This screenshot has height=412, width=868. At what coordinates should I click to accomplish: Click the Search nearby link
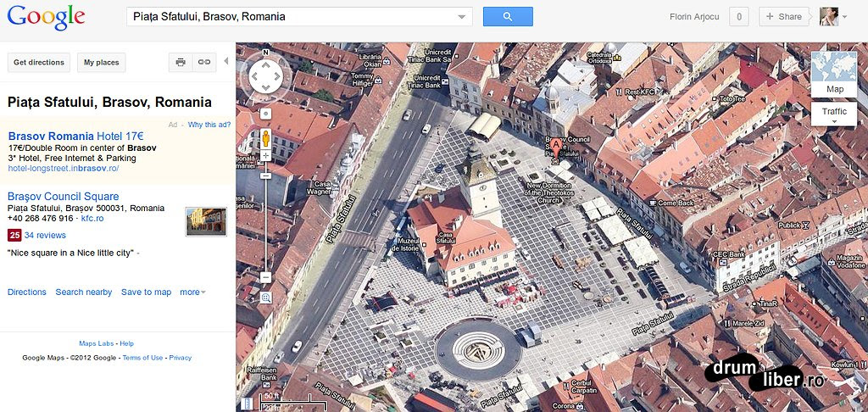[x=84, y=292]
